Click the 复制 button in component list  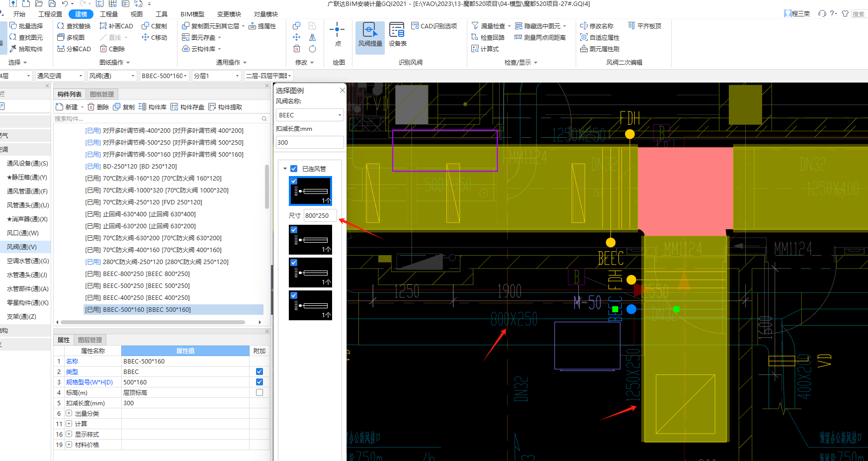[124, 107]
